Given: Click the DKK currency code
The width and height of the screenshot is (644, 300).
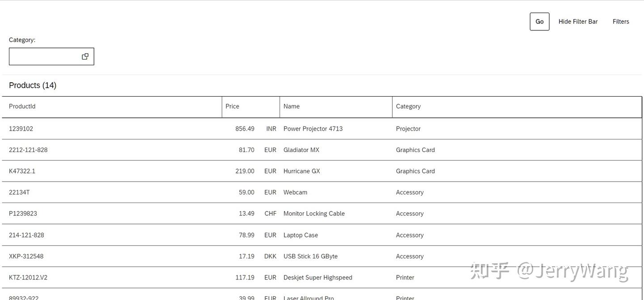Looking at the screenshot, I should [270, 256].
